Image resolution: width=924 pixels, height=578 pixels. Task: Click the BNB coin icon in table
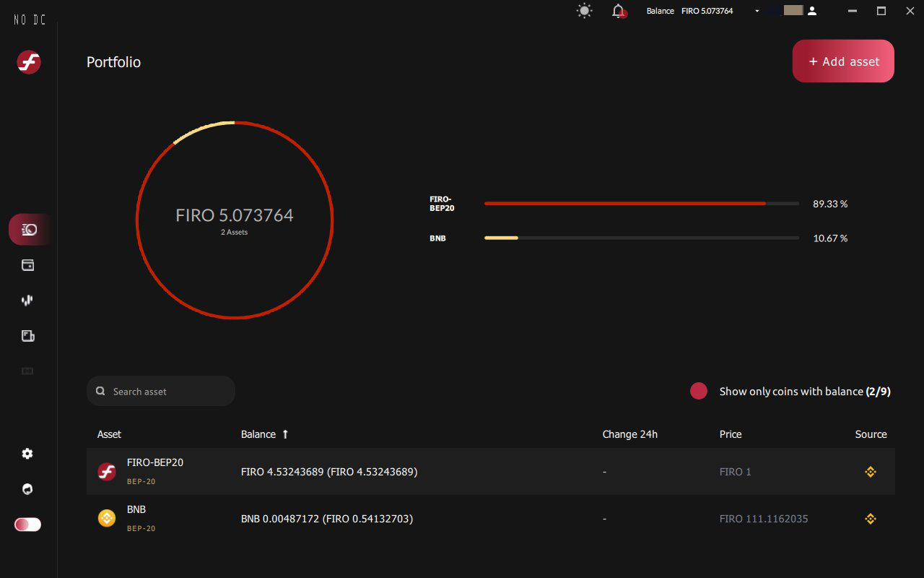click(x=107, y=518)
